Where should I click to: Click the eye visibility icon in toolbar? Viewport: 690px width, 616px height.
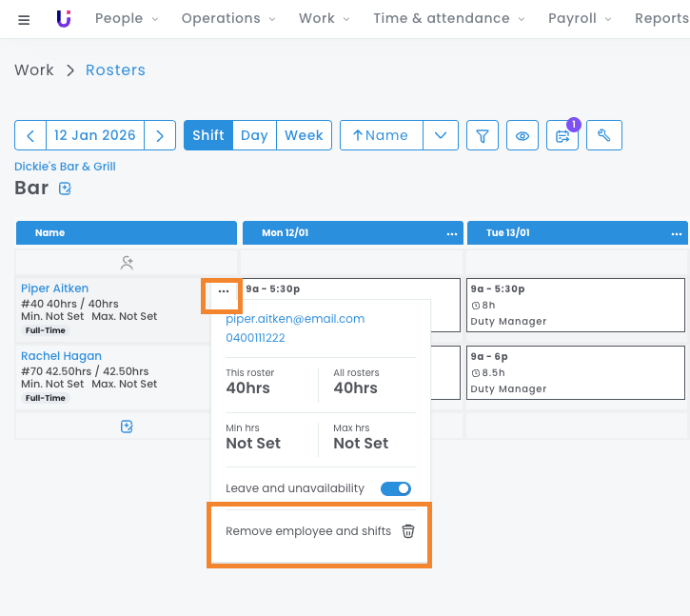(522, 135)
